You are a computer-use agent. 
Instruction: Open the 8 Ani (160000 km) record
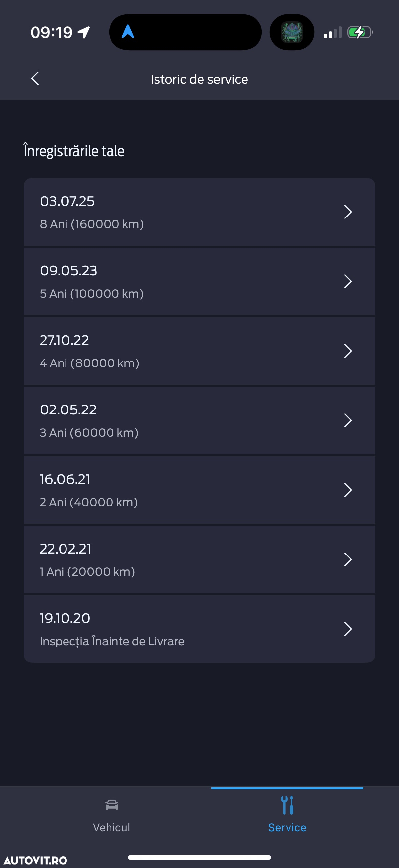click(199, 212)
